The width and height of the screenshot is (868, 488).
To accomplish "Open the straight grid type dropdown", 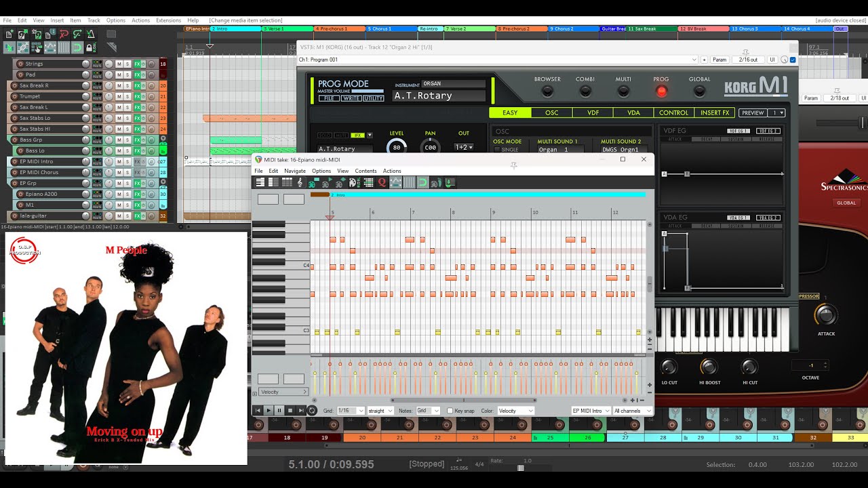I will pos(380,411).
